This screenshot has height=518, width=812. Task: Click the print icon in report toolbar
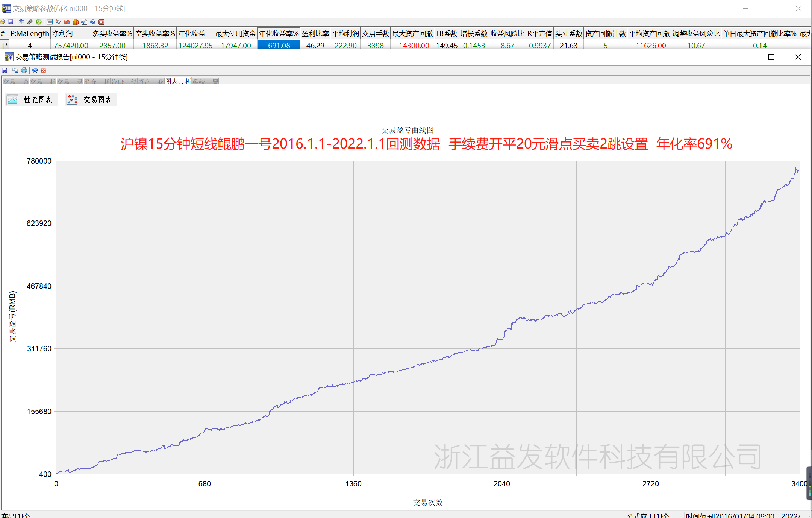click(x=24, y=70)
